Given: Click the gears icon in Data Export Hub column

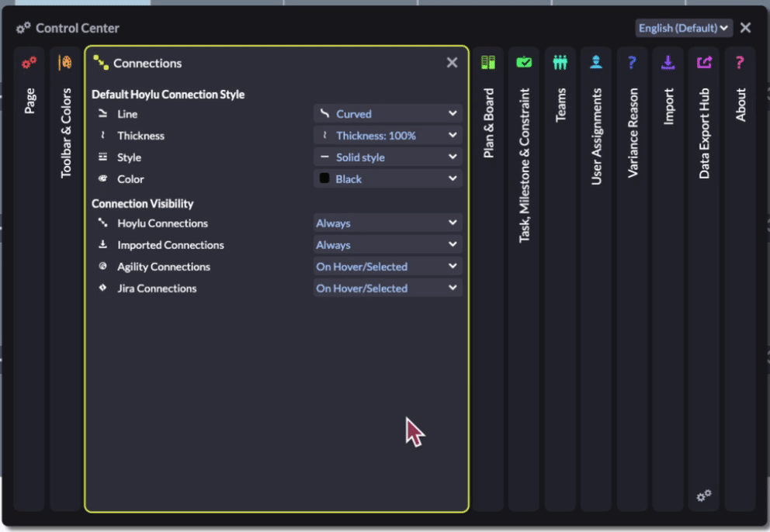Looking at the screenshot, I should coord(704,496).
